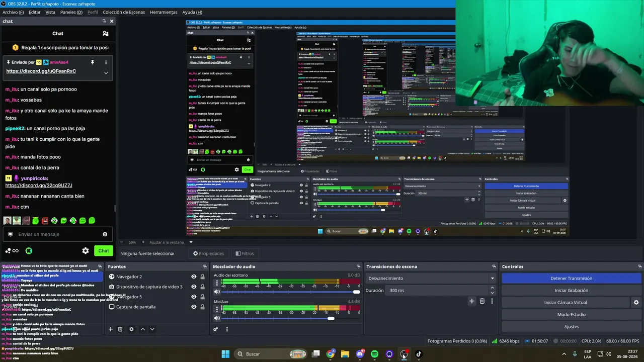Click the Windows taskbar Buscar search box
The image size is (644, 362).
271,354
